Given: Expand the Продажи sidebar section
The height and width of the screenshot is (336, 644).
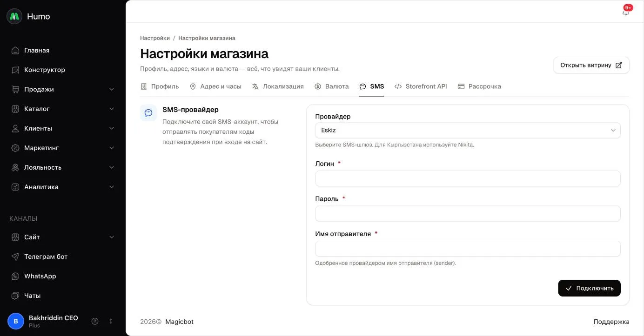Looking at the screenshot, I should coord(112,89).
